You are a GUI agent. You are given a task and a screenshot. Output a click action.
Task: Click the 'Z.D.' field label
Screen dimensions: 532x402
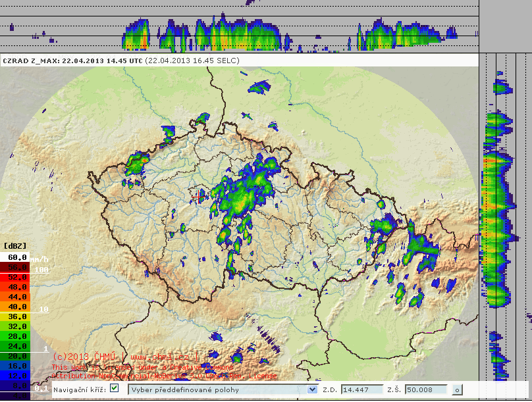pos(330,389)
